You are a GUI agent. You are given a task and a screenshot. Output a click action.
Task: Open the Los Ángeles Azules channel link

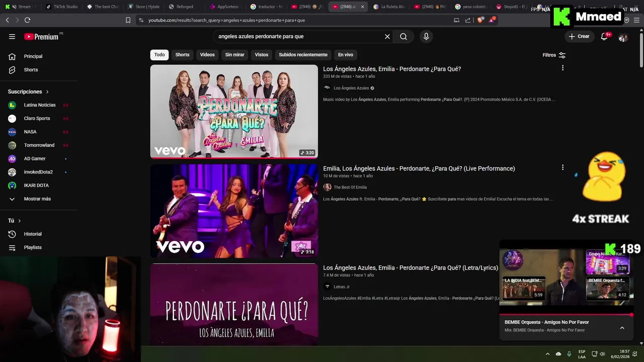[351, 88]
